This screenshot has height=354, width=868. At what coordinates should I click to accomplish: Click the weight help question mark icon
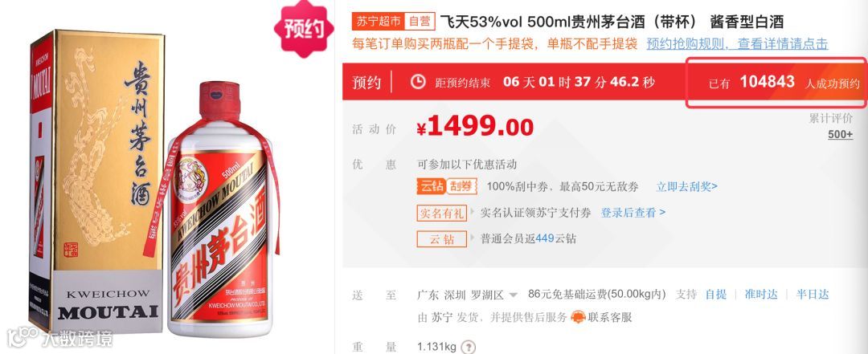pyautogui.click(x=469, y=348)
